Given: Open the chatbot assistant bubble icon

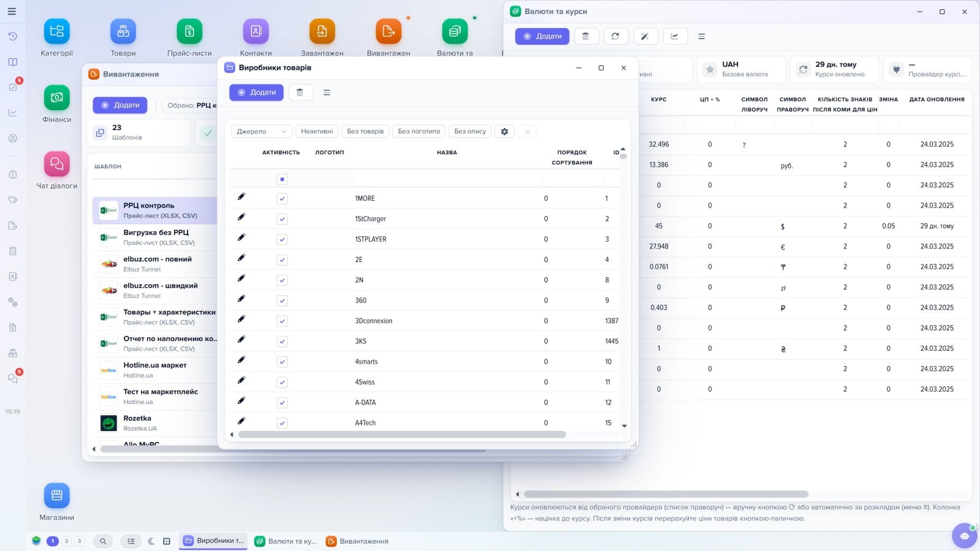Looking at the screenshot, I should (964, 536).
